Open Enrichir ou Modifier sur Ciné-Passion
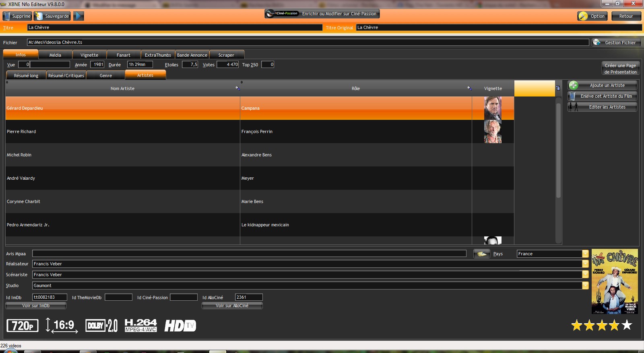Image resolution: width=644 pixels, height=353 pixels. coord(322,14)
